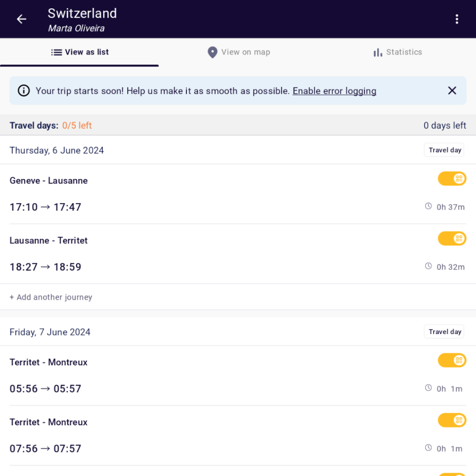The width and height of the screenshot is (476, 476).
Task: Select the View as list tab
Action: [79, 52]
